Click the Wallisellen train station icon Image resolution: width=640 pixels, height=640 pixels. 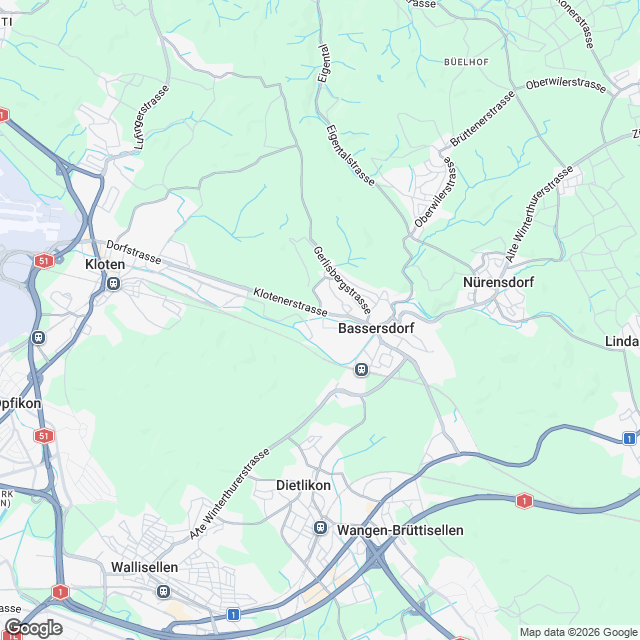[164, 591]
